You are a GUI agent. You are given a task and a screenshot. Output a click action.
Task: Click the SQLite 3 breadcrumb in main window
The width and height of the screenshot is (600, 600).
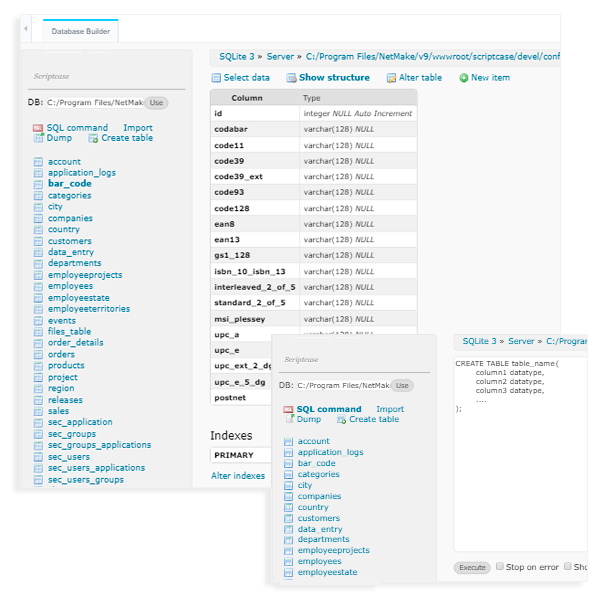(236, 57)
